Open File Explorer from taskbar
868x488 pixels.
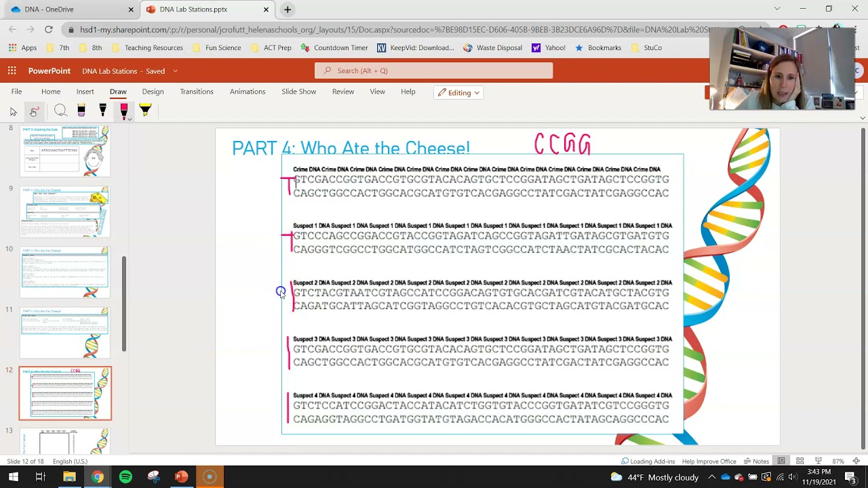pos(69,477)
